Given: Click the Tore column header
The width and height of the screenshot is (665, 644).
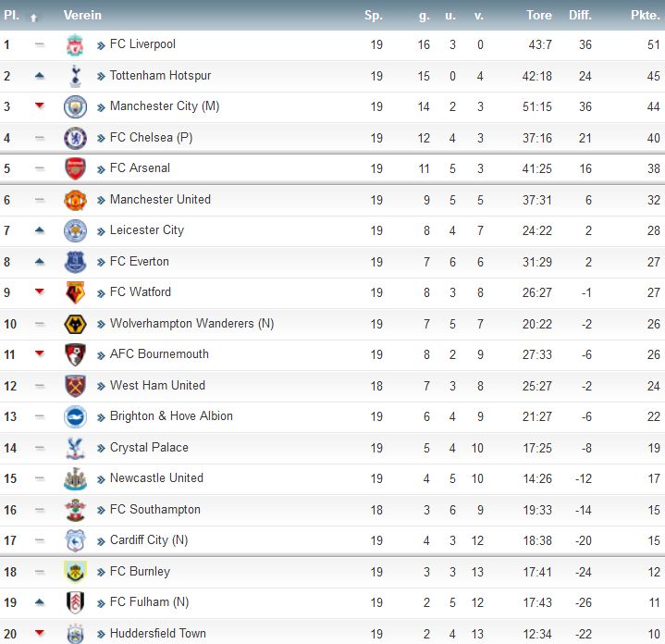Looking at the screenshot, I should 539,16.
